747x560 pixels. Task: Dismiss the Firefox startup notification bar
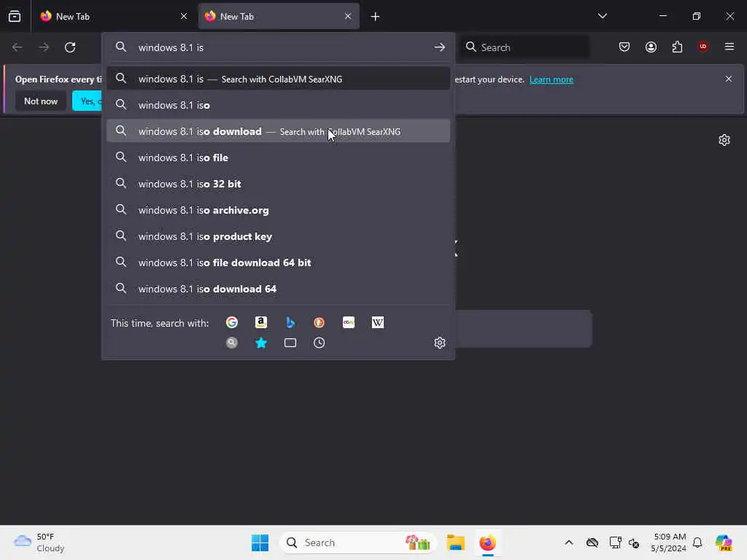click(x=729, y=79)
